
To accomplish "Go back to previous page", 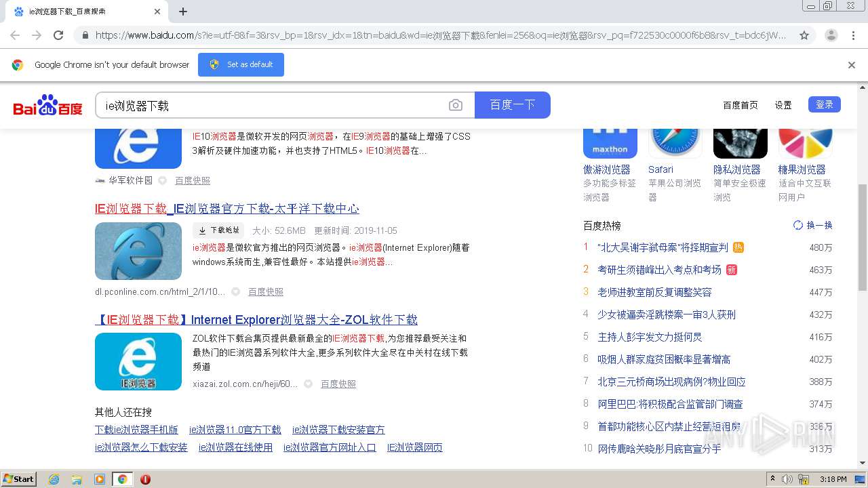I will click(x=15, y=35).
